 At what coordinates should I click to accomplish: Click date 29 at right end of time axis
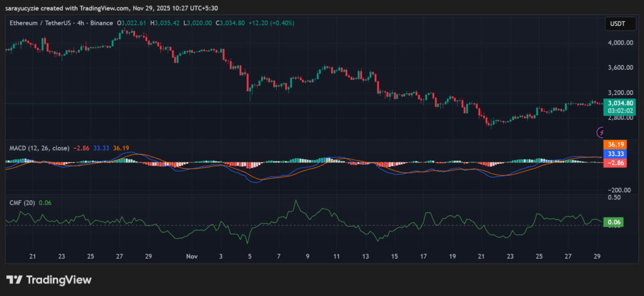click(597, 257)
